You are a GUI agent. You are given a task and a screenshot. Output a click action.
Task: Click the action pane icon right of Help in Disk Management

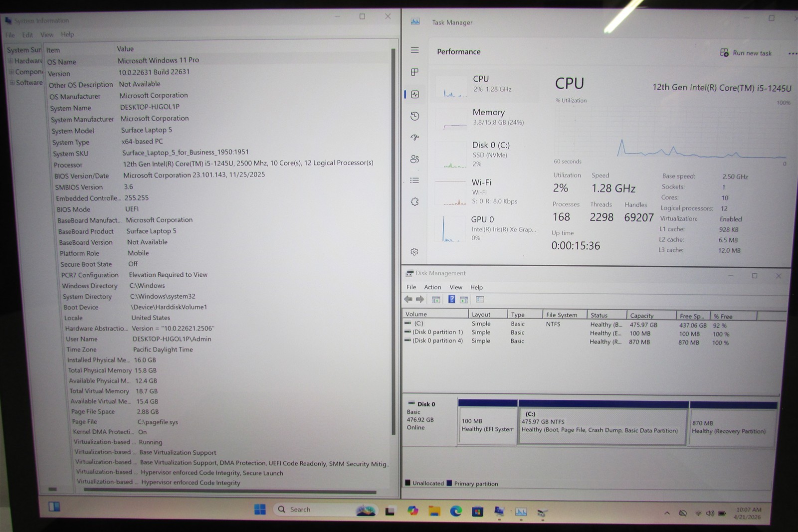(x=464, y=300)
